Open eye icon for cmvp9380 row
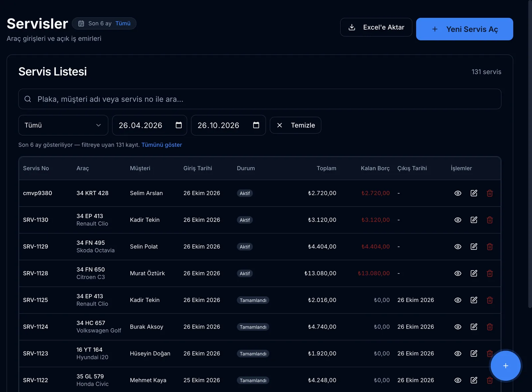 [x=458, y=193]
